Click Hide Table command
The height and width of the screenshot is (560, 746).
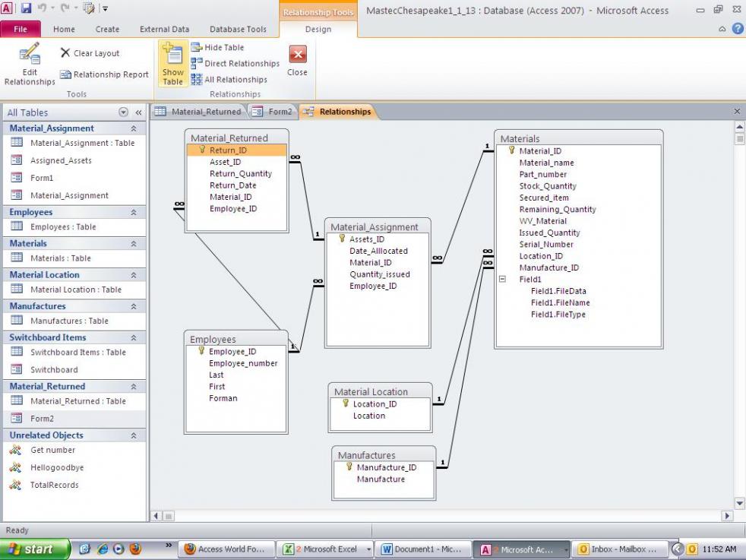click(217, 47)
